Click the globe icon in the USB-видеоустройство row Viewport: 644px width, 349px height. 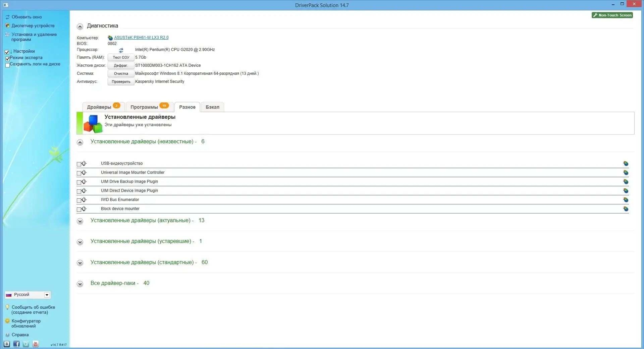coord(626,163)
